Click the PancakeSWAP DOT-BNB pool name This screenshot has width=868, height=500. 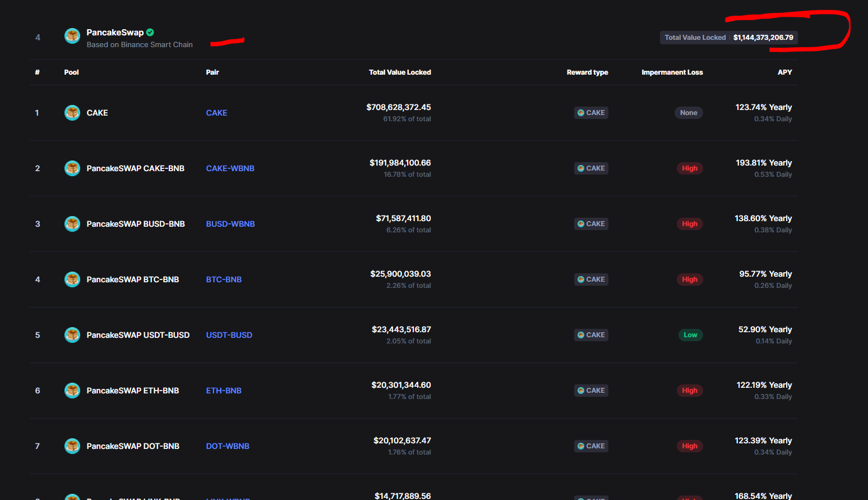133,446
